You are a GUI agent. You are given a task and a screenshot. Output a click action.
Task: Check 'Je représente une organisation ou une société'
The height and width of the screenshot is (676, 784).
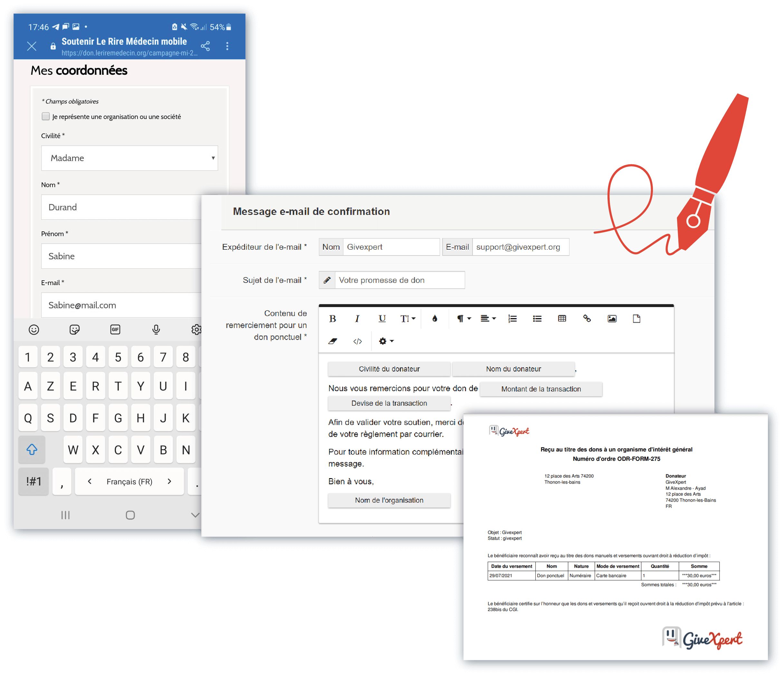(x=46, y=116)
